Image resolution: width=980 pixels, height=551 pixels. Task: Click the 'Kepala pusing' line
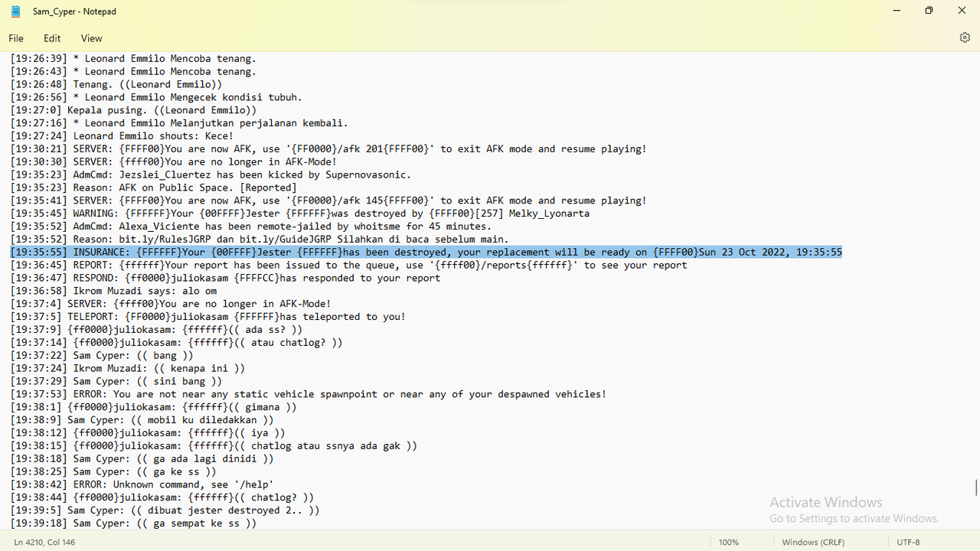coord(134,110)
